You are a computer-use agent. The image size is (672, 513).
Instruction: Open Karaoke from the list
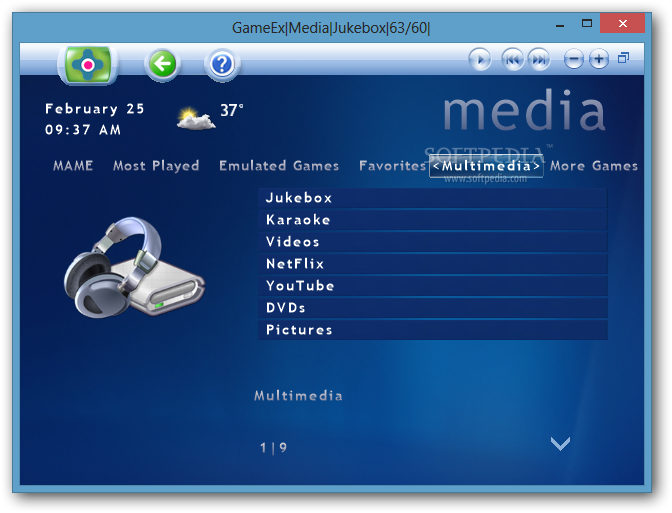click(433, 220)
